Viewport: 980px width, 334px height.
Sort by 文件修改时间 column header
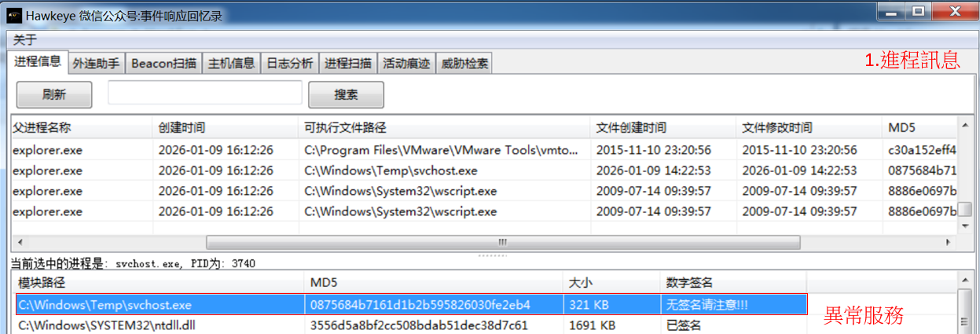(x=809, y=127)
